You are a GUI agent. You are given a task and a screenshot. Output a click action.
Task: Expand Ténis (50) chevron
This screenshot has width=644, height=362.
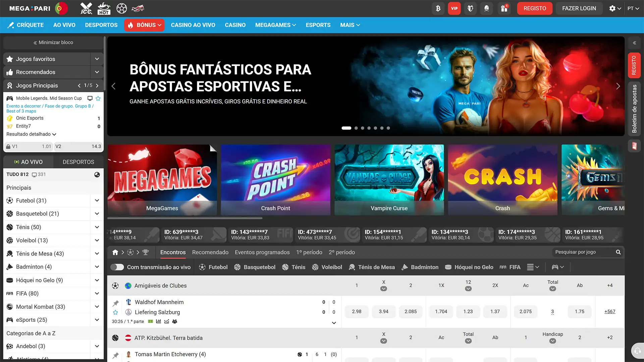[x=97, y=227]
